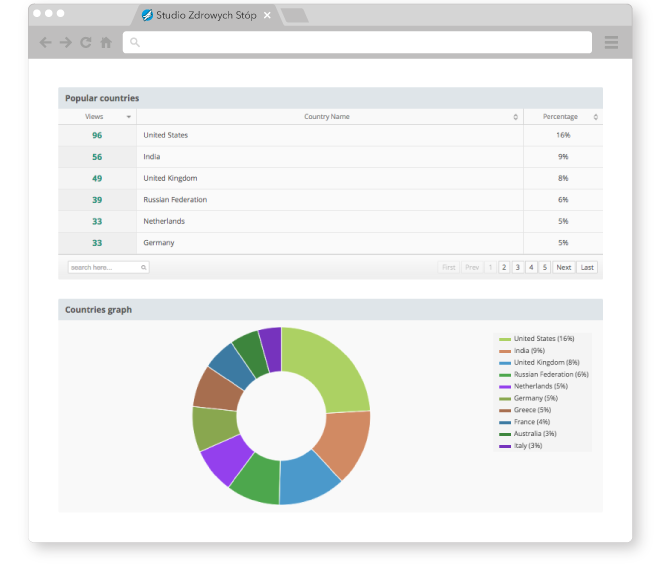Screen dimensions: 666x566
Task: Open a new blank browser tab
Action: 295,16
